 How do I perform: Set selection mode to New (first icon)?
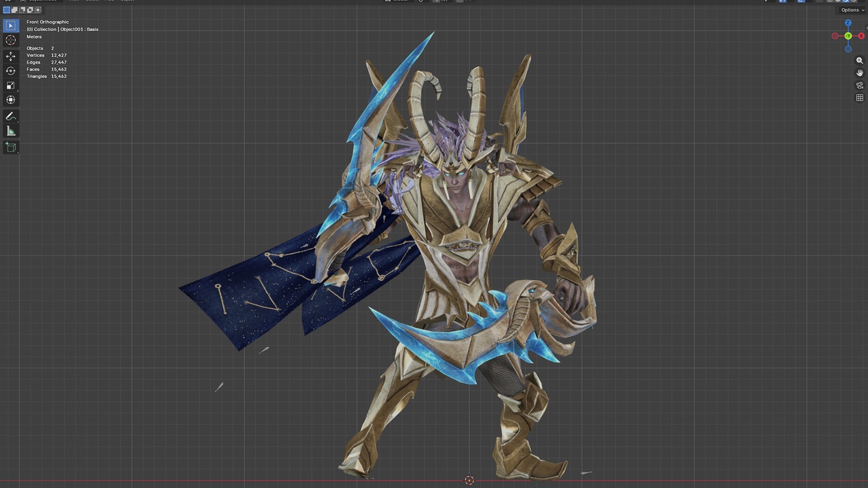click(7, 10)
